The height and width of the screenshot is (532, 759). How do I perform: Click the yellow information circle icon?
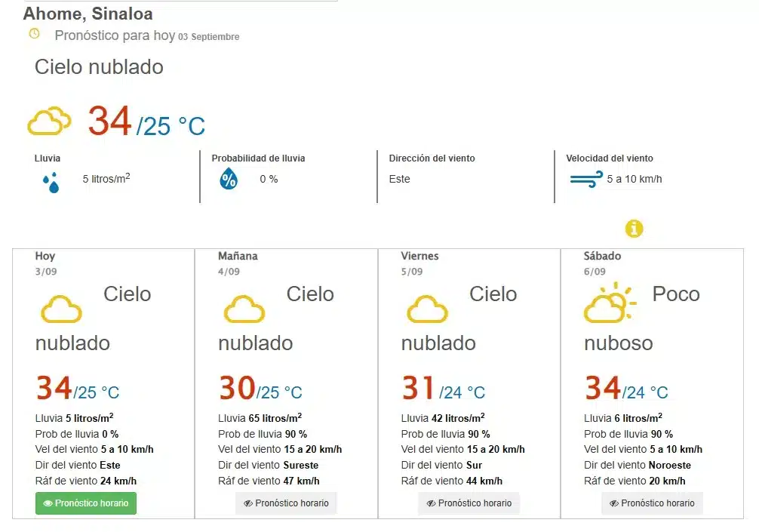pos(634,229)
